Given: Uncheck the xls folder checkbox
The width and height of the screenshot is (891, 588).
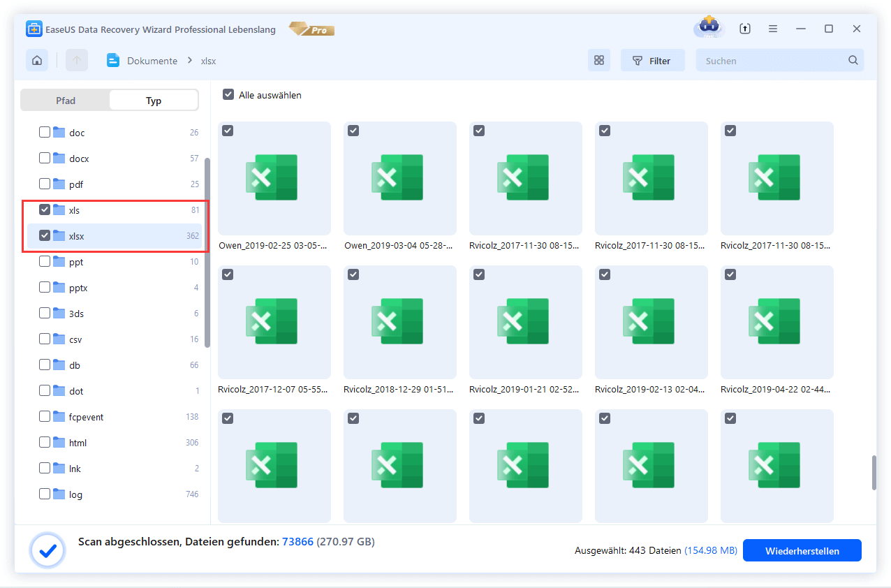Looking at the screenshot, I should (45, 210).
